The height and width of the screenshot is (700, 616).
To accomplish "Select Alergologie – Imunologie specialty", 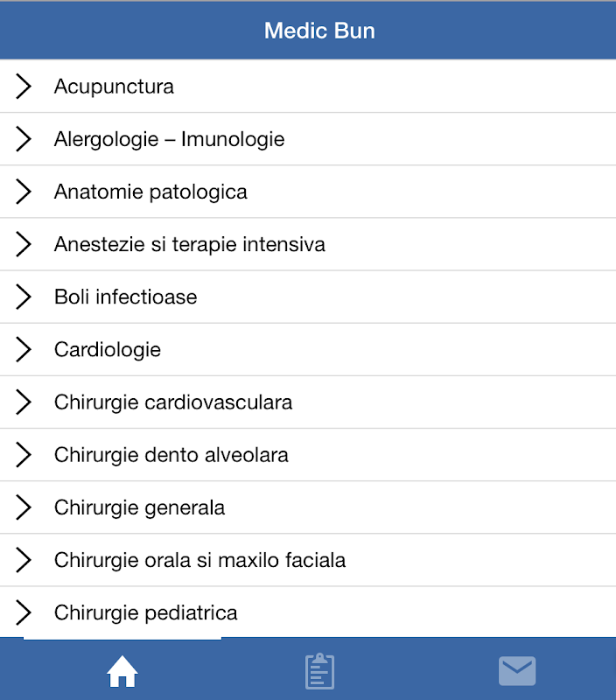I will pos(169,139).
